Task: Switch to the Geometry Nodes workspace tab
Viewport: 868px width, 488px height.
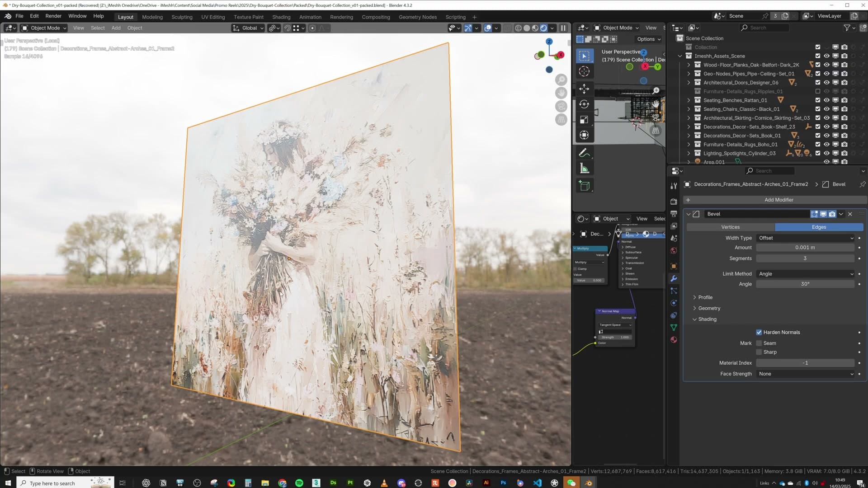Action: point(418,17)
